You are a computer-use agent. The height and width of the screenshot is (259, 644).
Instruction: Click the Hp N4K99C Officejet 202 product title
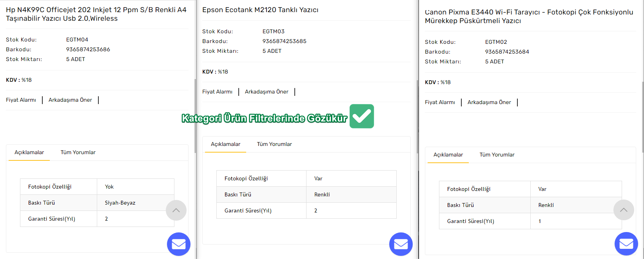point(96,14)
